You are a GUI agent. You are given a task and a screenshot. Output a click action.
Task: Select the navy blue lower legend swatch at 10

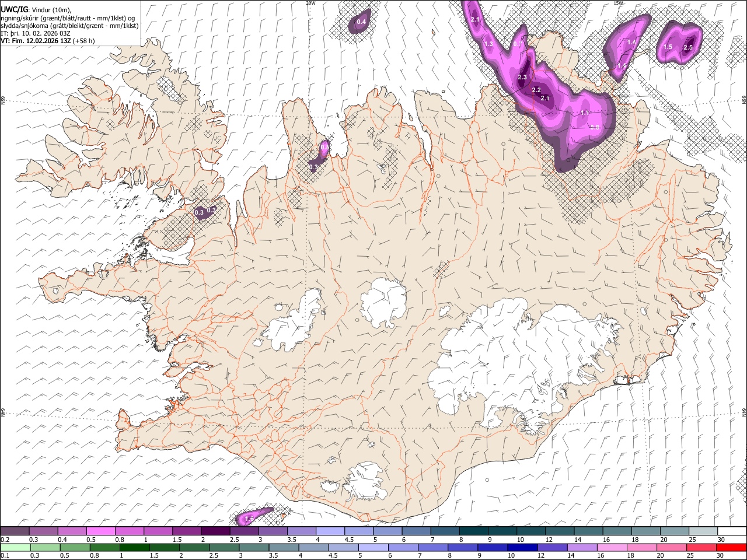[522, 547]
